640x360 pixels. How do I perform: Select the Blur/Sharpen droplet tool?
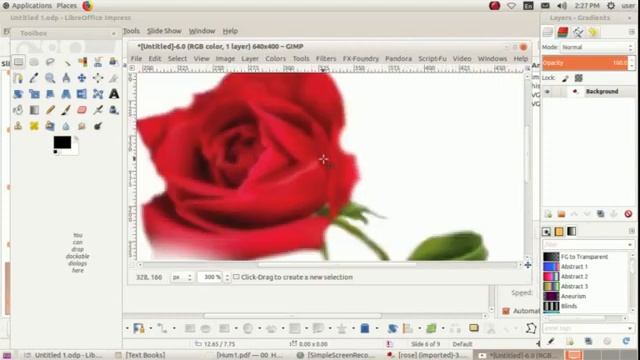click(66, 126)
